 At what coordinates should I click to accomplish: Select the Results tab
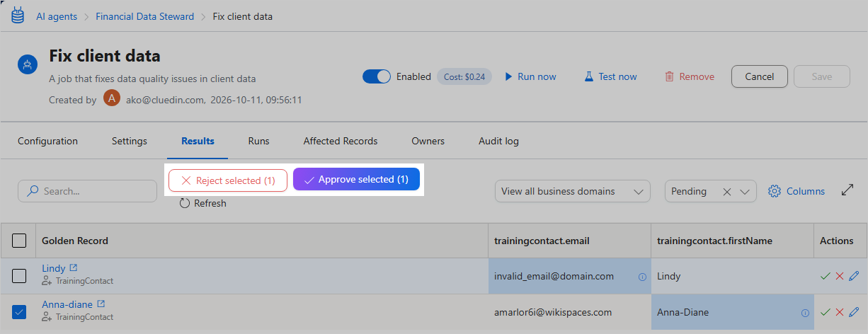(198, 141)
